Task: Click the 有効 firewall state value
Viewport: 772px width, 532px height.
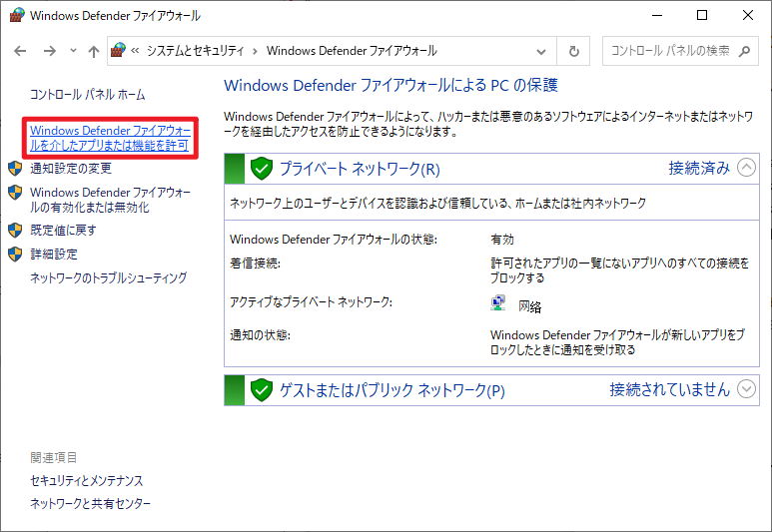Action: click(502, 240)
